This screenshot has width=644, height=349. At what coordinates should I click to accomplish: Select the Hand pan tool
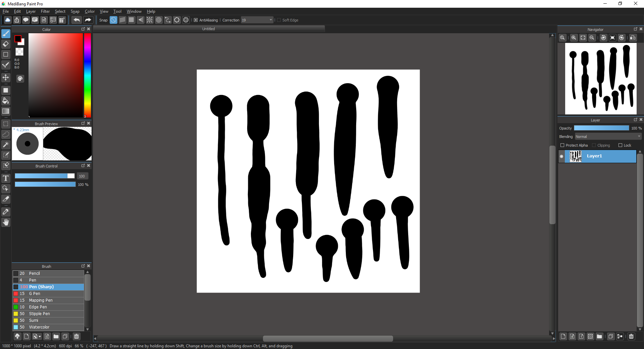click(x=6, y=222)
